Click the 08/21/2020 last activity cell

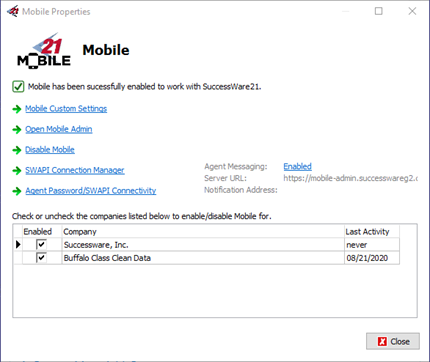[x=372, y=258]
